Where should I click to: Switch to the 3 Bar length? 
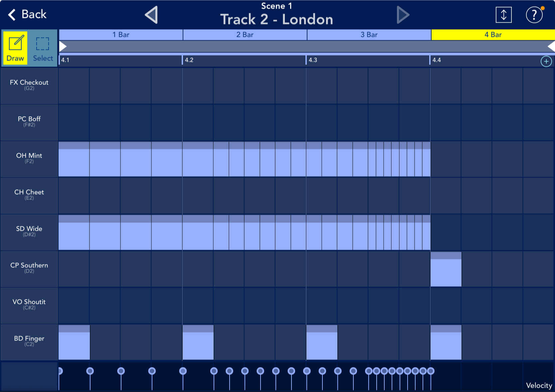pyautogui.click(x=369, y=35)
